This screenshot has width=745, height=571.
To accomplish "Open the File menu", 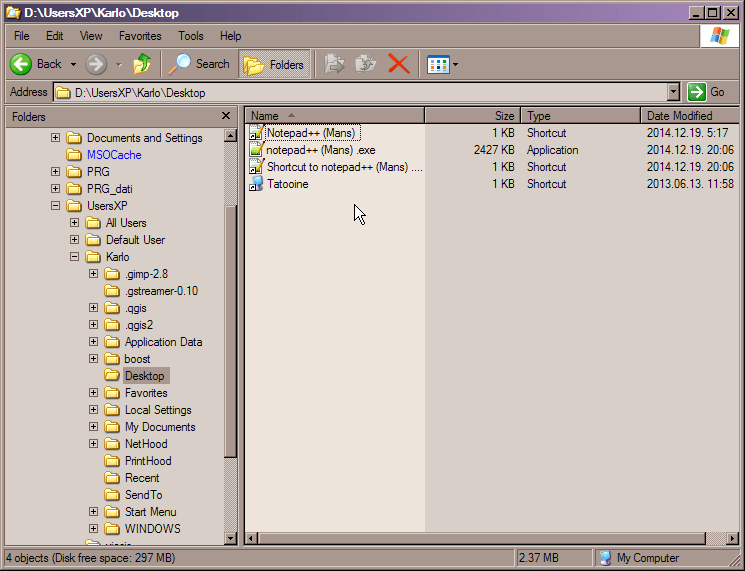I will 21,36.
